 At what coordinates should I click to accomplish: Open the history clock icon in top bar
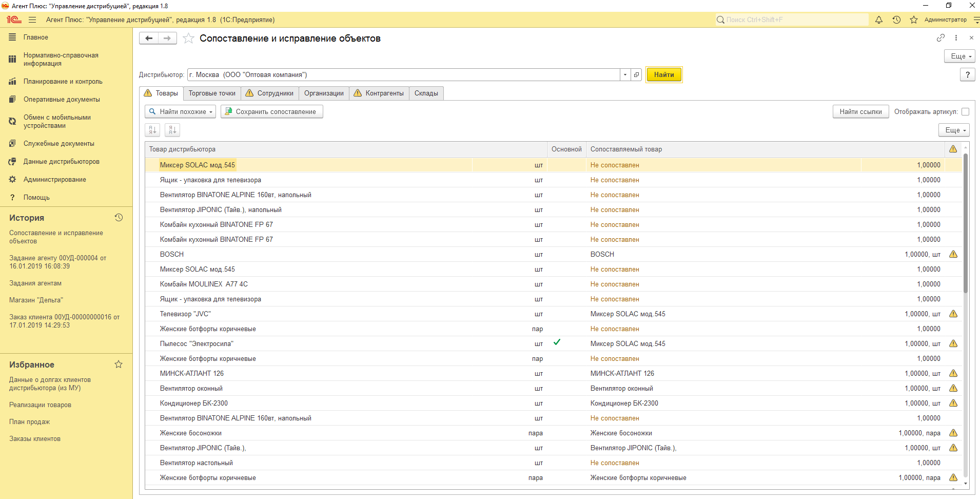coord(896,20)
